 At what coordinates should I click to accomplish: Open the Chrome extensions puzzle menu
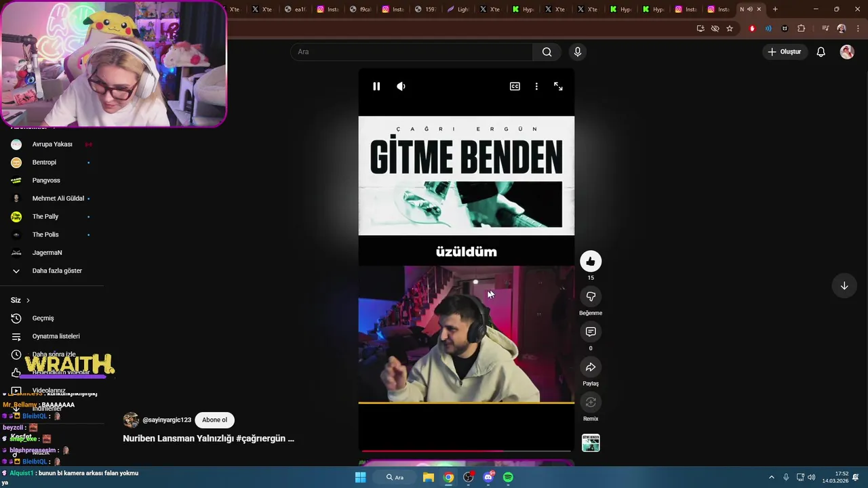(x=802, y=28)
